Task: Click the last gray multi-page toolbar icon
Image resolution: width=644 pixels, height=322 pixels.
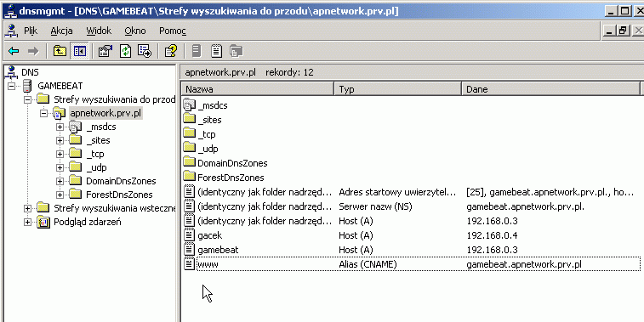Action: tap(237, 51)
